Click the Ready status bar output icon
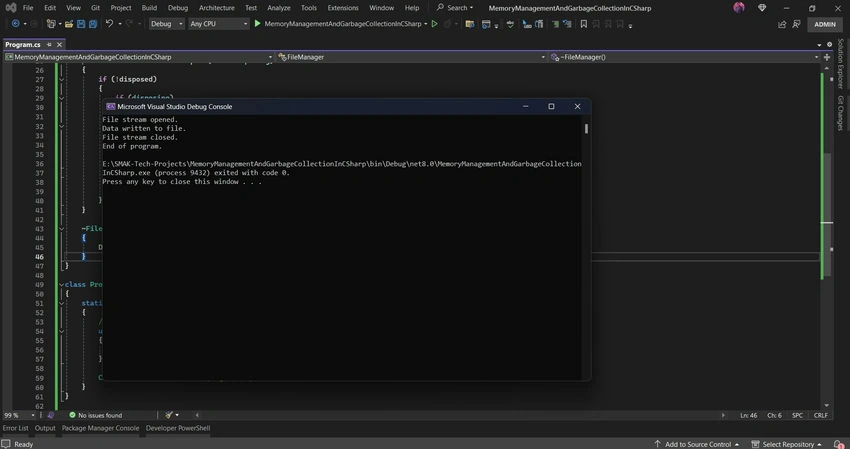Image resolution: width=850 pixels, height=449 pixels. pyautogui.click(x=6, y=444)
